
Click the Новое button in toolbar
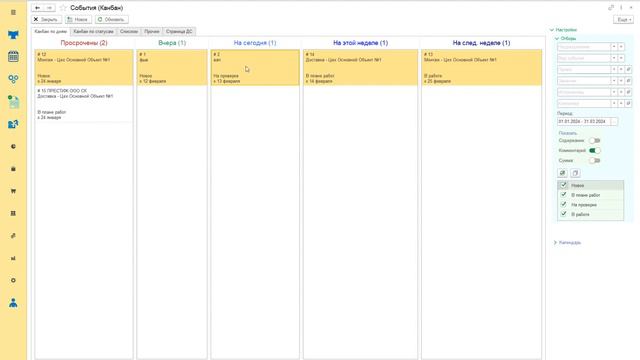pyautogui.click(x=78, y=20)
